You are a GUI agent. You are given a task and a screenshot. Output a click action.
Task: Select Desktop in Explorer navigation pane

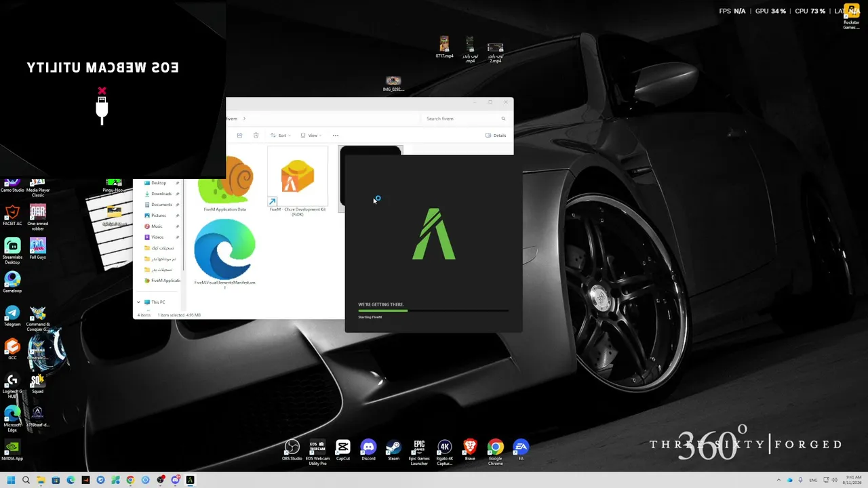(159, 183)
